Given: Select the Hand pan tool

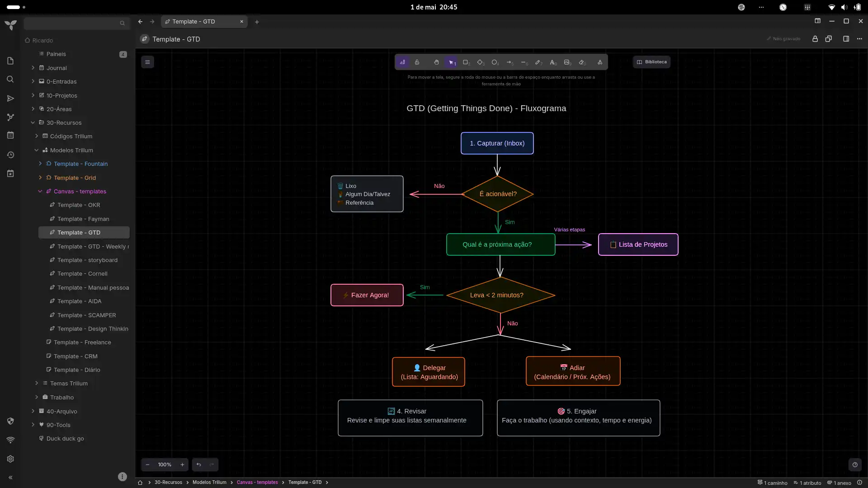Looking at the screenshot, I should coord(436,62).
